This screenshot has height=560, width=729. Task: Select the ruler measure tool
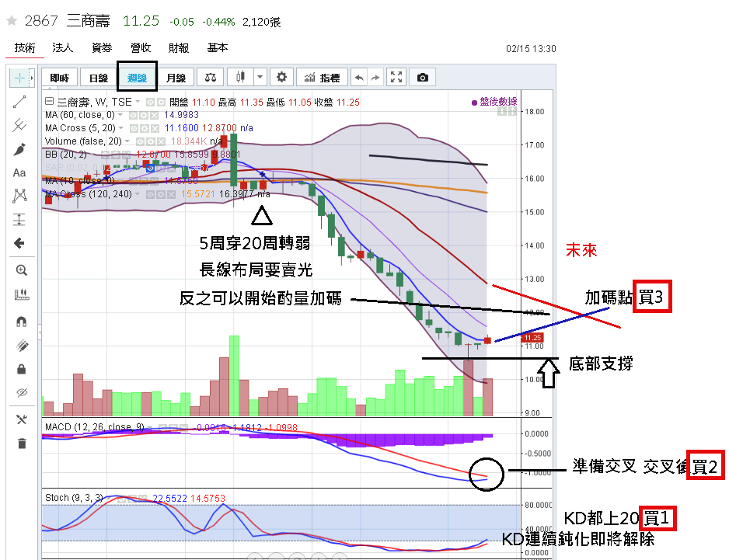[22, 294]
